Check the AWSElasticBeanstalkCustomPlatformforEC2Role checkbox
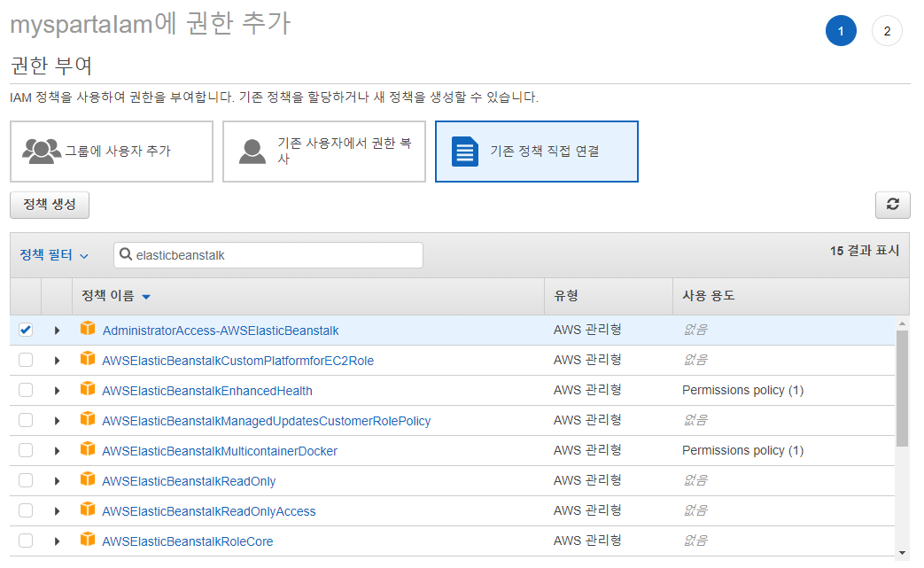Viewport: 924px width, 568px height. coord(26,360)
